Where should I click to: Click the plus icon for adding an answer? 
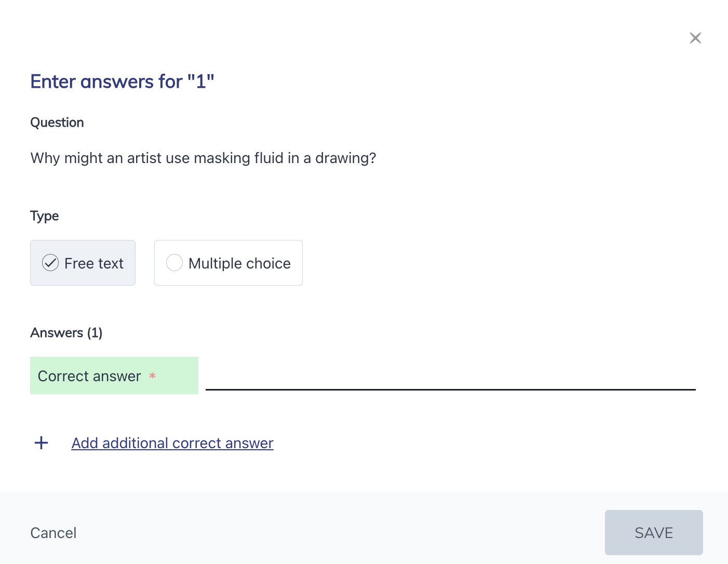[41, 442]
